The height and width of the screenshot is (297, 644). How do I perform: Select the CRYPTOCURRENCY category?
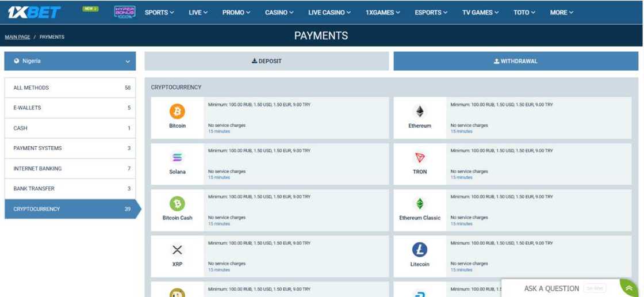pos(72,209)
